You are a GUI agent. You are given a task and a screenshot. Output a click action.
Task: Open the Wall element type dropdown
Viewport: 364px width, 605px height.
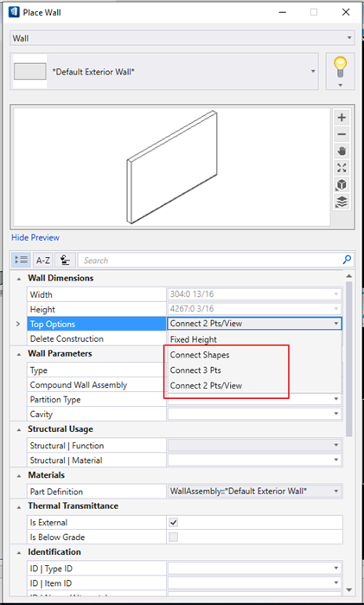point(182,38)
